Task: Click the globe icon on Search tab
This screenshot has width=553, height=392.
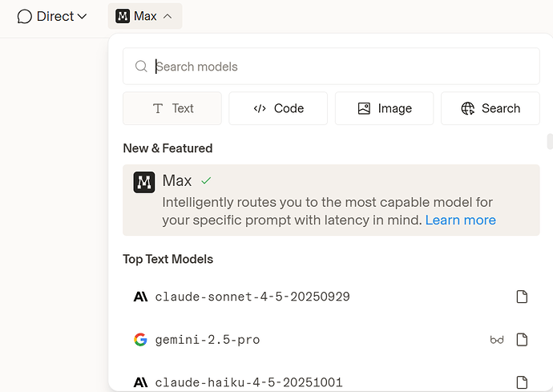Action: coord(468,108)
